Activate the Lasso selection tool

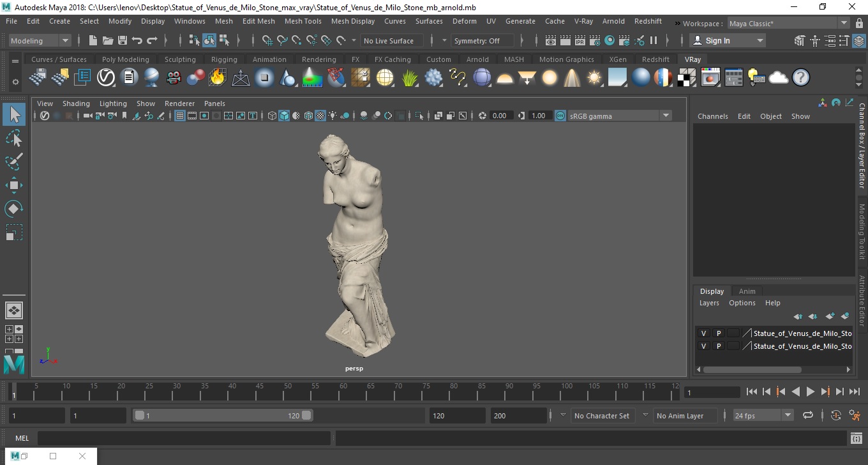(x=14, y=138)
